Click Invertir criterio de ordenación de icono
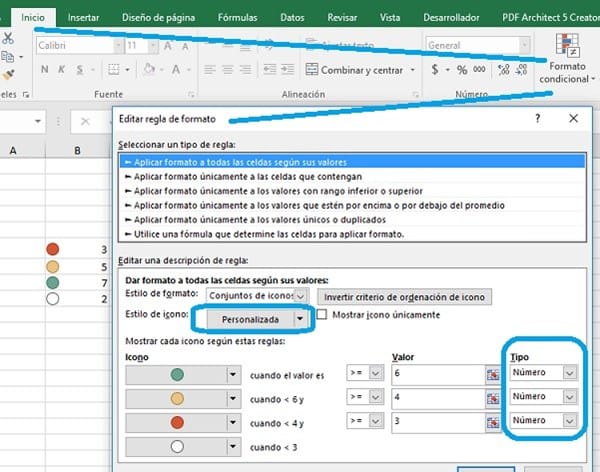 [403, 296]
